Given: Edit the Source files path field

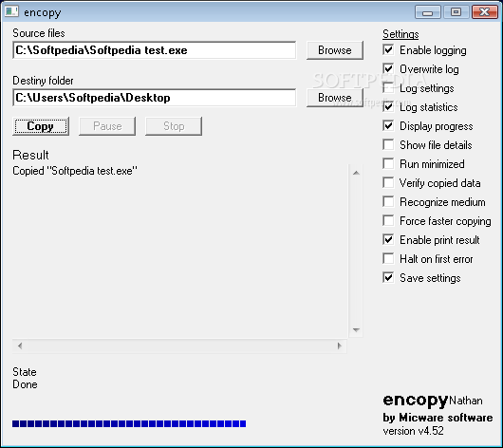Looking at the screenshot, I should click(155, 50).
